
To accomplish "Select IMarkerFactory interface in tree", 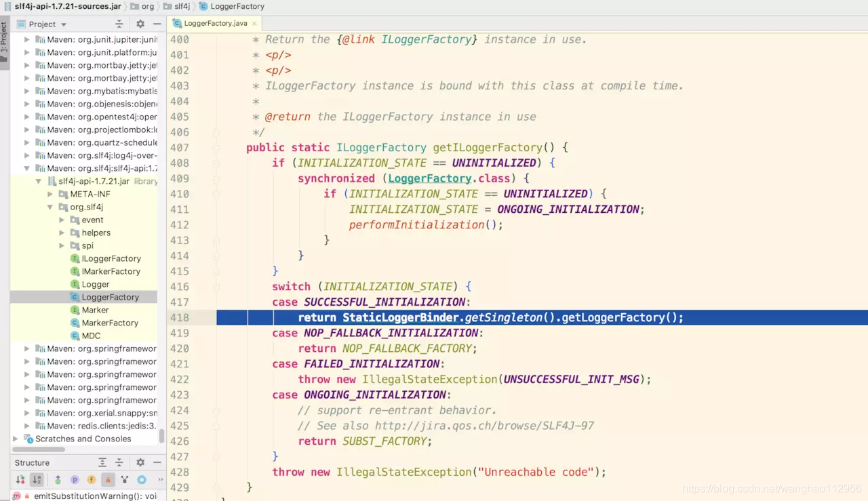I will [x=111, y=271].
